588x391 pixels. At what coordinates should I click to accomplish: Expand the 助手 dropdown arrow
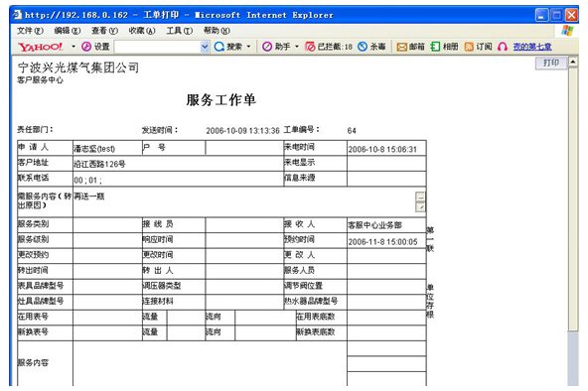(297, 47)
